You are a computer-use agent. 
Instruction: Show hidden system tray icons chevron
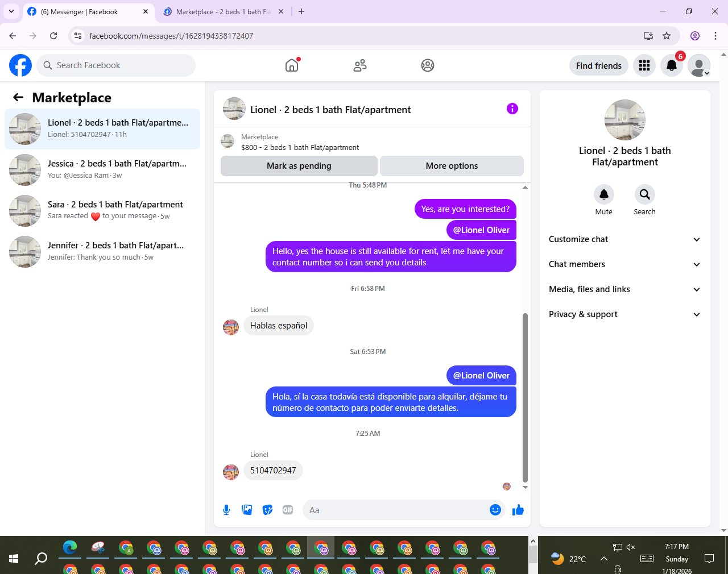603,559
